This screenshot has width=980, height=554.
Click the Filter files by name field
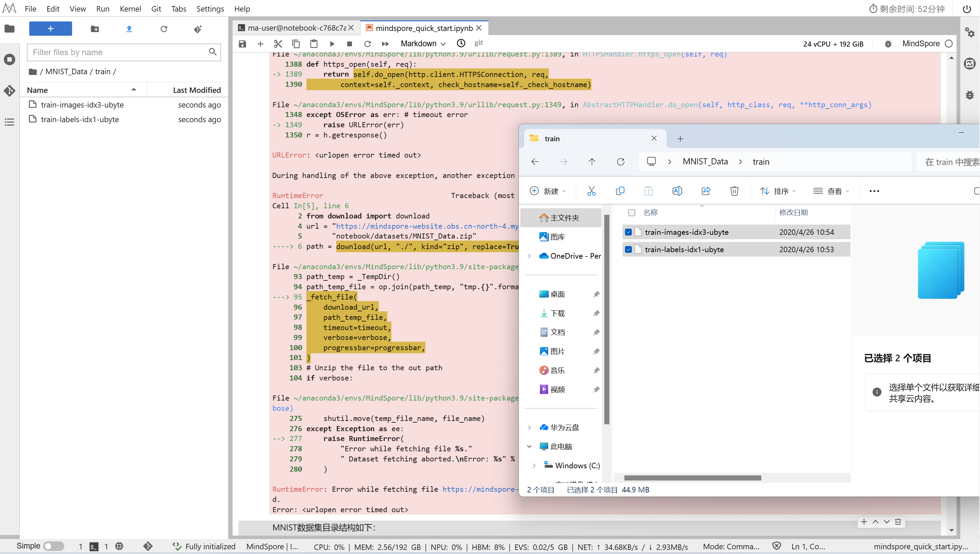[119, 52]
